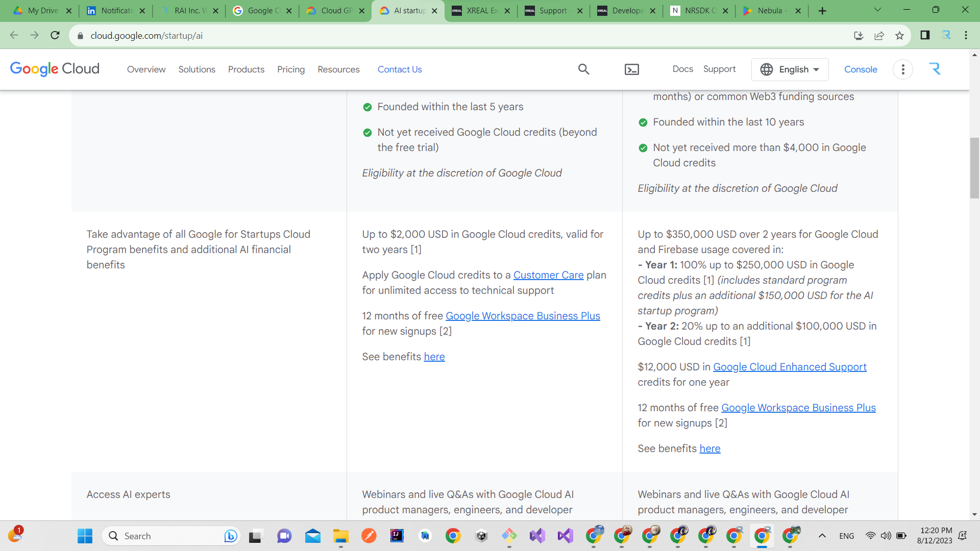This screenshot has width=980, height=551.
Task: Click the install site icon in address bar
Action: click(859, 36)
